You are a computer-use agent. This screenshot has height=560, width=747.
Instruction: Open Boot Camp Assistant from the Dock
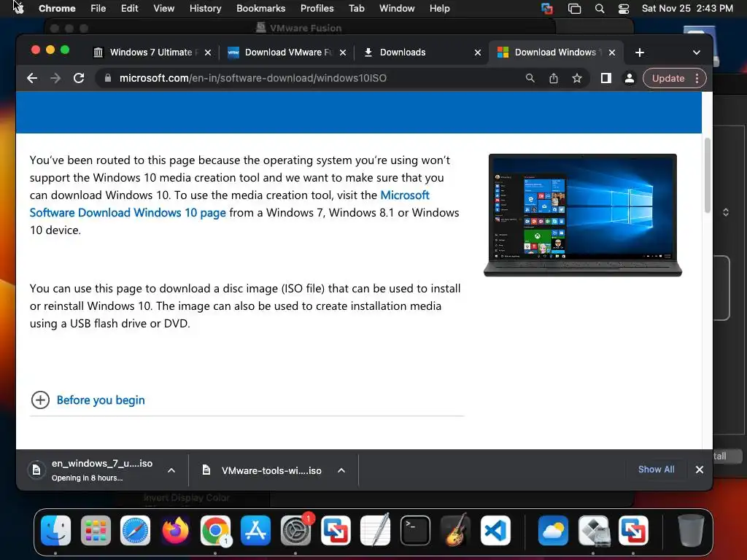point(593,530)
